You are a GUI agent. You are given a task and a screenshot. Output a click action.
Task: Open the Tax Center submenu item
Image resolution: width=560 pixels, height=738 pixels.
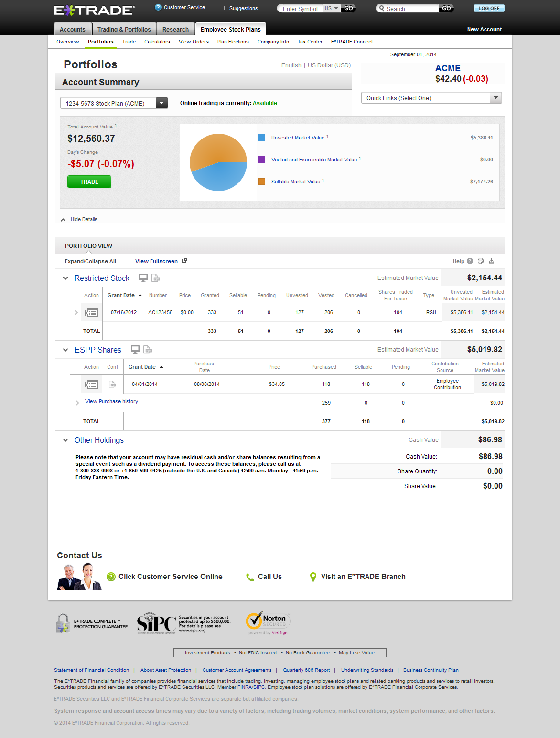click(x=310, y=42)
